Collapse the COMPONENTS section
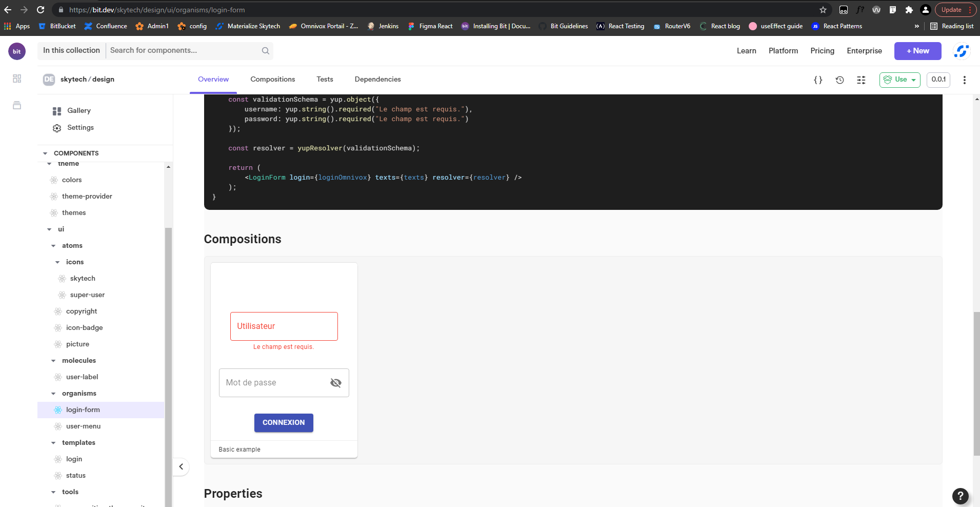This screenshot has width=980, height=507. (45, 153)
